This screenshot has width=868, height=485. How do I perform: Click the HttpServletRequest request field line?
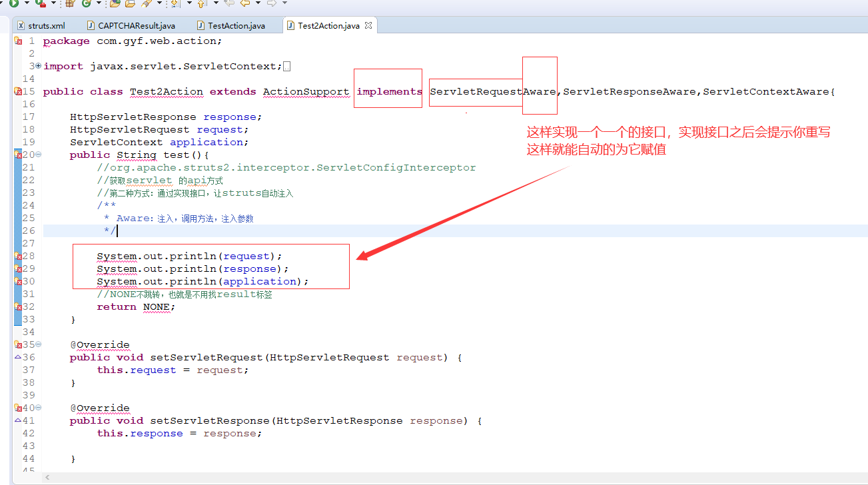pos(160,130)
